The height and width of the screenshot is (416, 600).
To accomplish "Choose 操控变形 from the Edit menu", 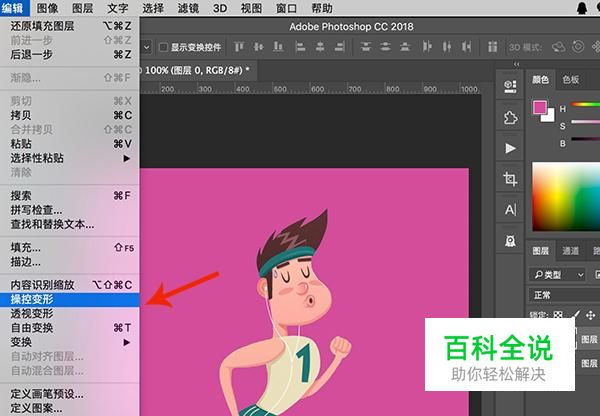I will click(x=70, y=299).
